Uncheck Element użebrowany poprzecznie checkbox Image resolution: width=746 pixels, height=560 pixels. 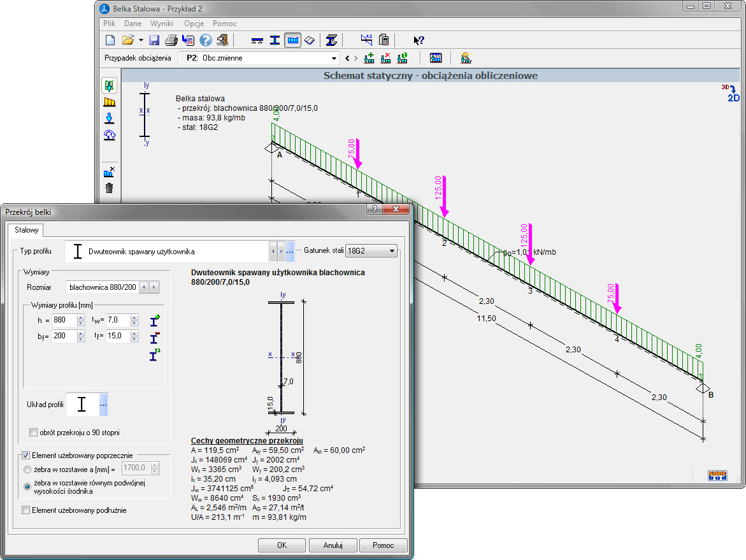tap(26, 455)
